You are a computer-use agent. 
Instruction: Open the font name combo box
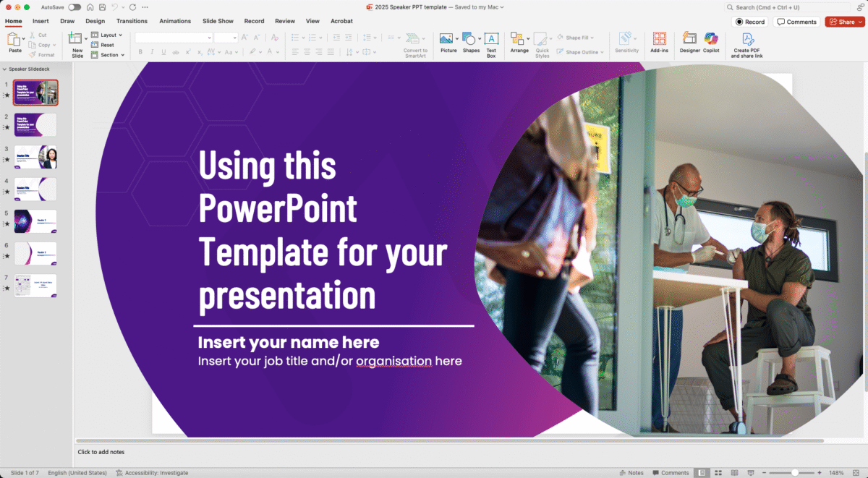pos(174,38)
